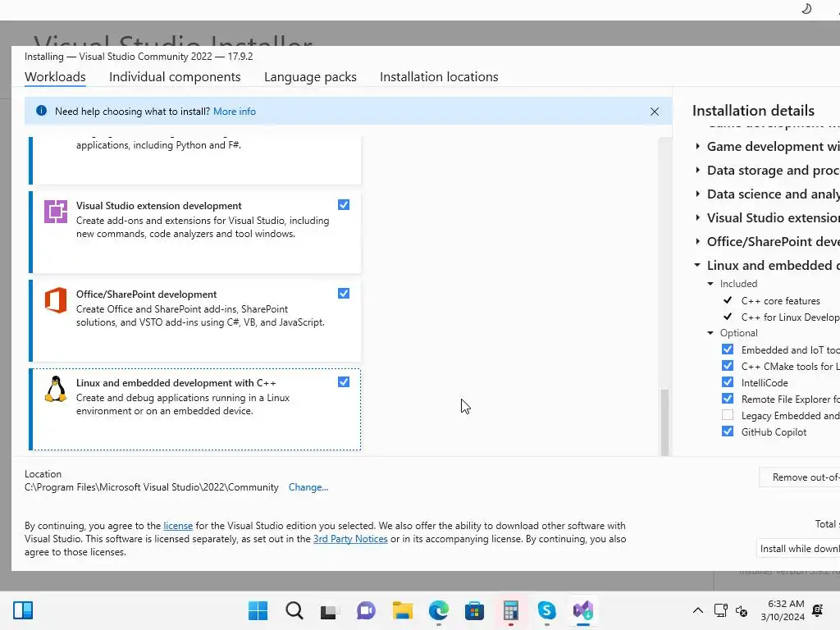Open Install while downloading dropdown
This screenshot has height=630, width=840.
(798, 549)
